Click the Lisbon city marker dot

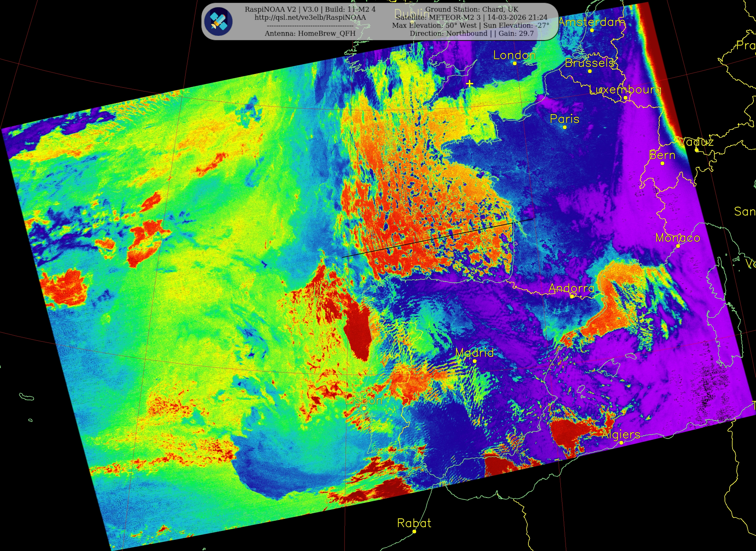[x=364, y=408]
